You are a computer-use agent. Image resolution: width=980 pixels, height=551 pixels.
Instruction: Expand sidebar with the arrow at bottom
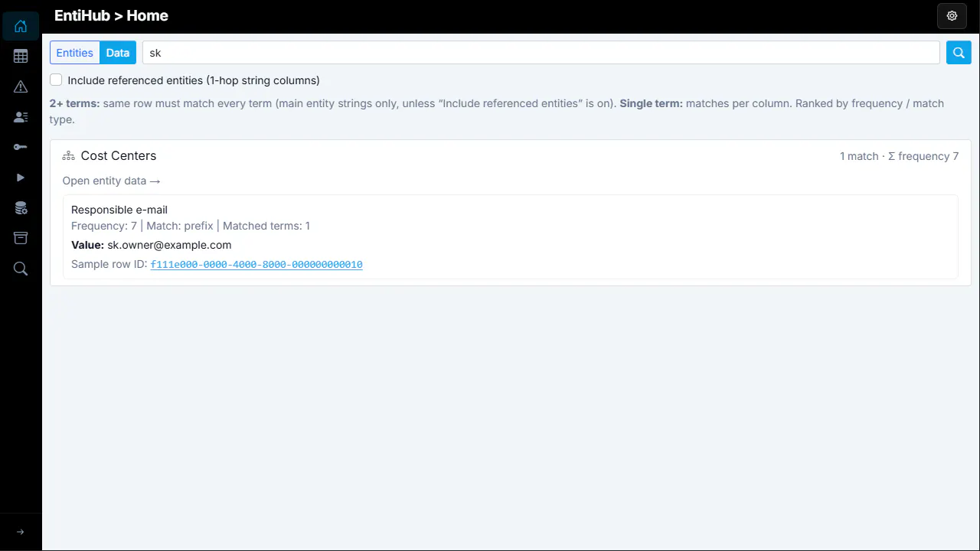tap(21, 532)
